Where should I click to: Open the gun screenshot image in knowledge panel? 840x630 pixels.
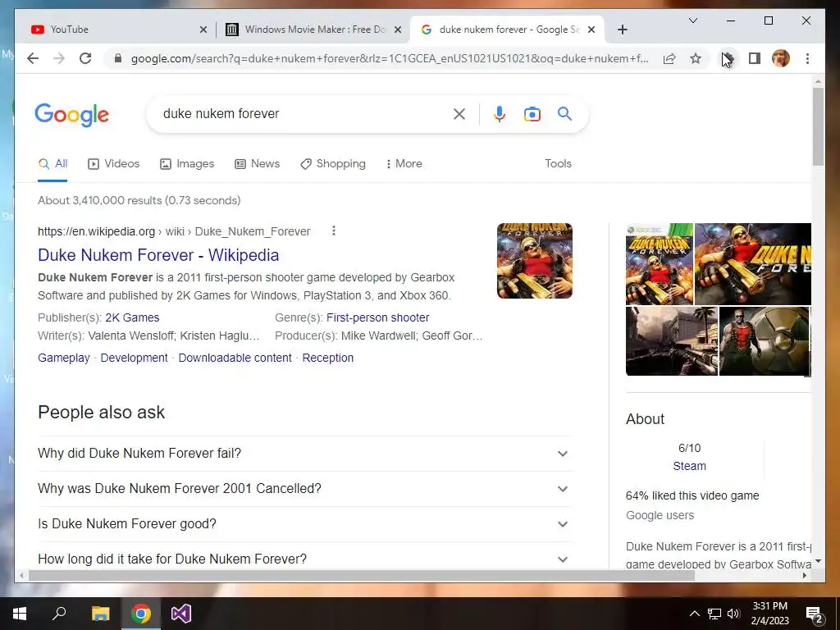(x=672, y=341)
